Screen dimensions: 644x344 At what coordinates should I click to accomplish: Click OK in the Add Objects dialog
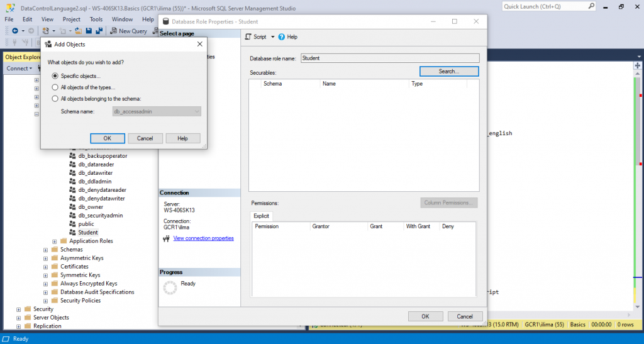(107, 138)
